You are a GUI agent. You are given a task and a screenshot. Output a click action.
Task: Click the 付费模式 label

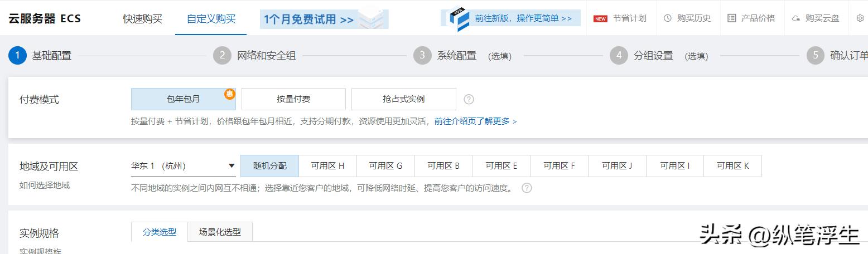[39, 99]
